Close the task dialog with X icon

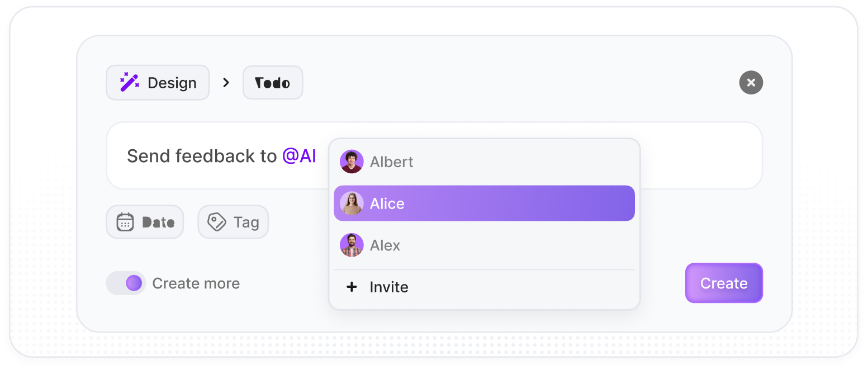coord(751,83)
